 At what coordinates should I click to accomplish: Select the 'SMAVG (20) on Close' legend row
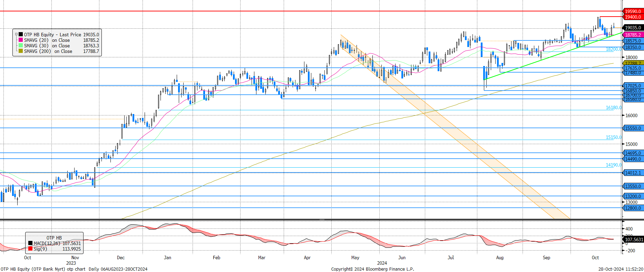pyautogui.click(x=59, y=40)
